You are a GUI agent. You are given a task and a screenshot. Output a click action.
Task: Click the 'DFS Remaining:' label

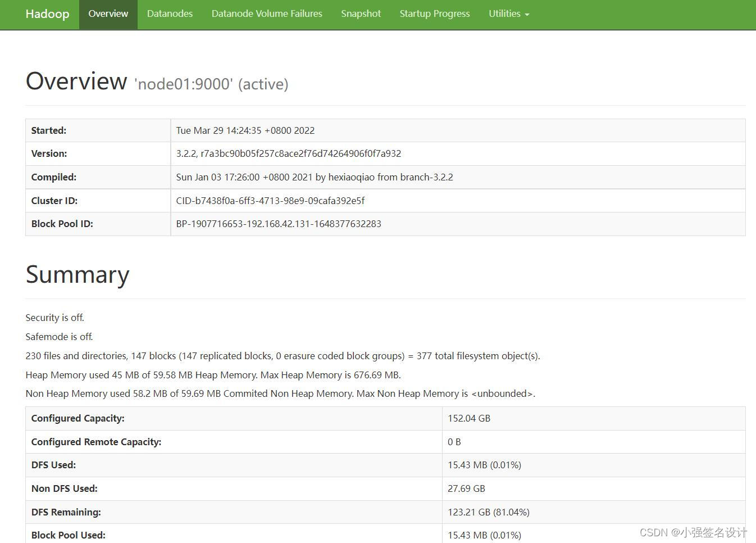point(66,512)
